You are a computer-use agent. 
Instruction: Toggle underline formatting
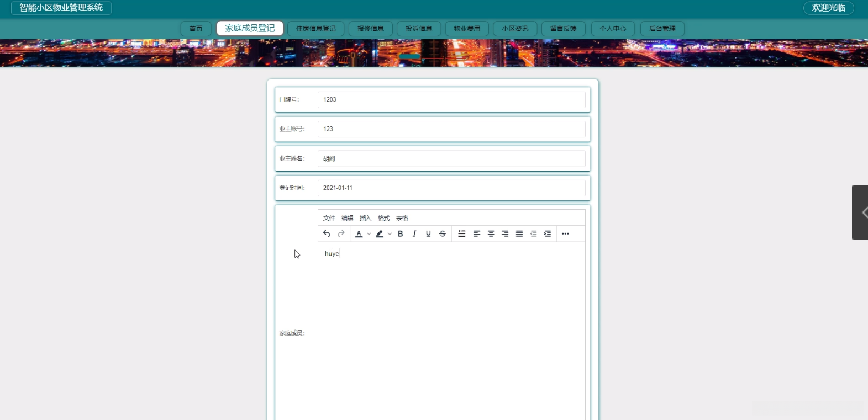[428, 233]
